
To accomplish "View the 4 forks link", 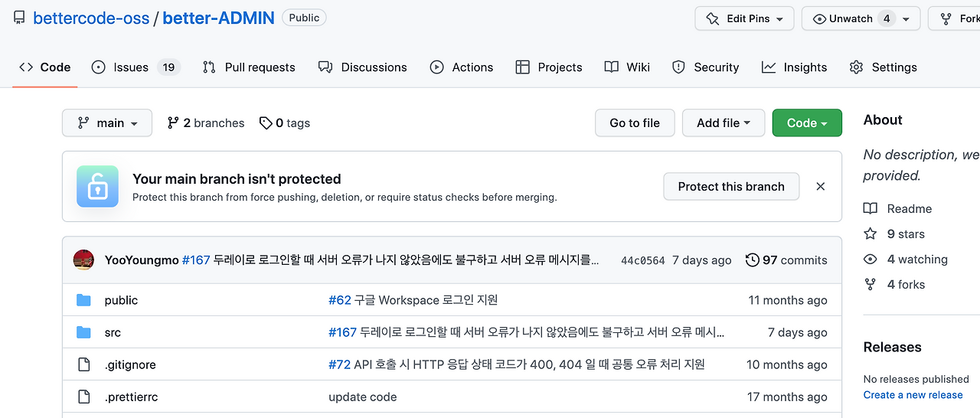I will (906, 285).
